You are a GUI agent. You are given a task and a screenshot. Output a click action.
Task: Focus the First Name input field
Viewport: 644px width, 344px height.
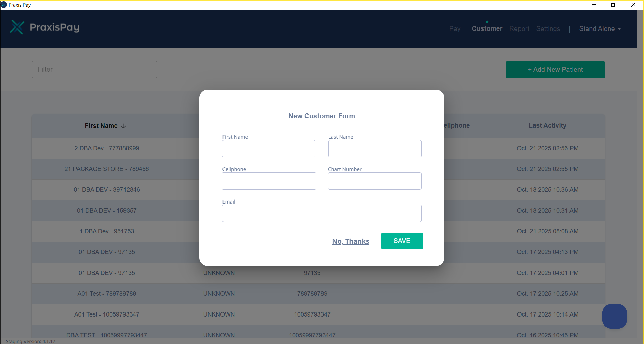[268, 149]
